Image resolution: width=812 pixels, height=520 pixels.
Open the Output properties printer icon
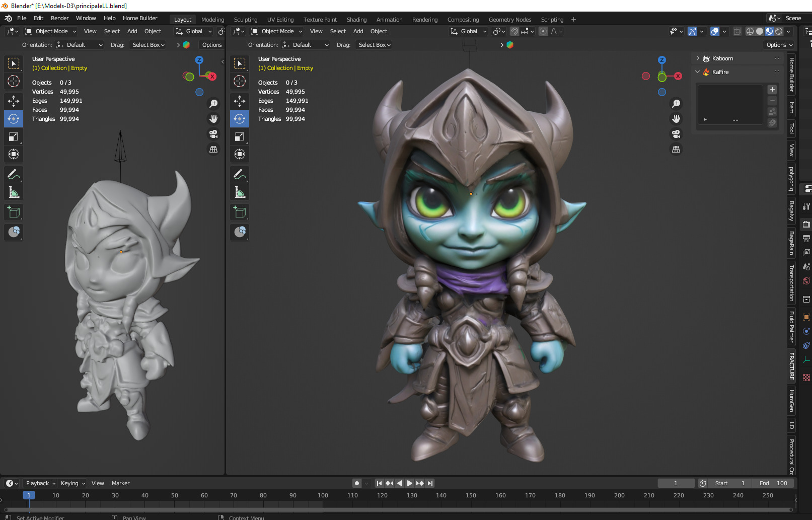(806, 238)
